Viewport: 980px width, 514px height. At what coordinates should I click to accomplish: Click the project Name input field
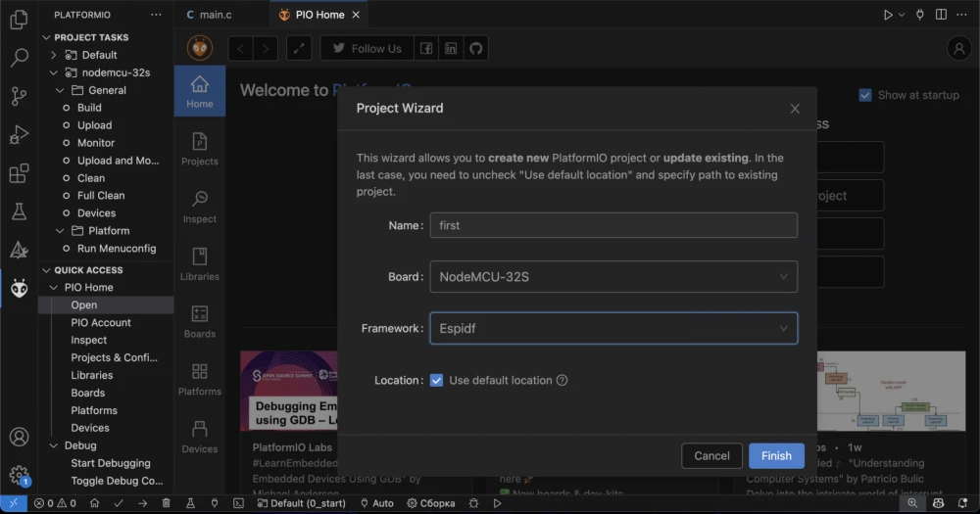pos(612,225)
